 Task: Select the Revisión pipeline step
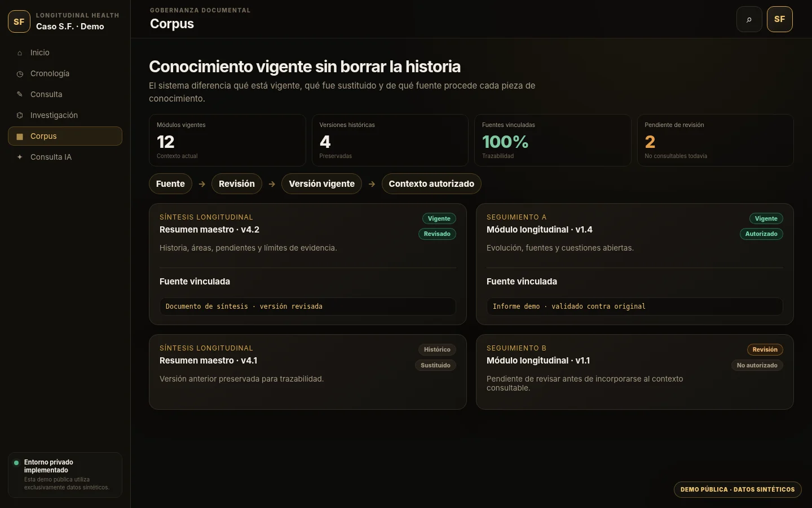click(237, 183)
